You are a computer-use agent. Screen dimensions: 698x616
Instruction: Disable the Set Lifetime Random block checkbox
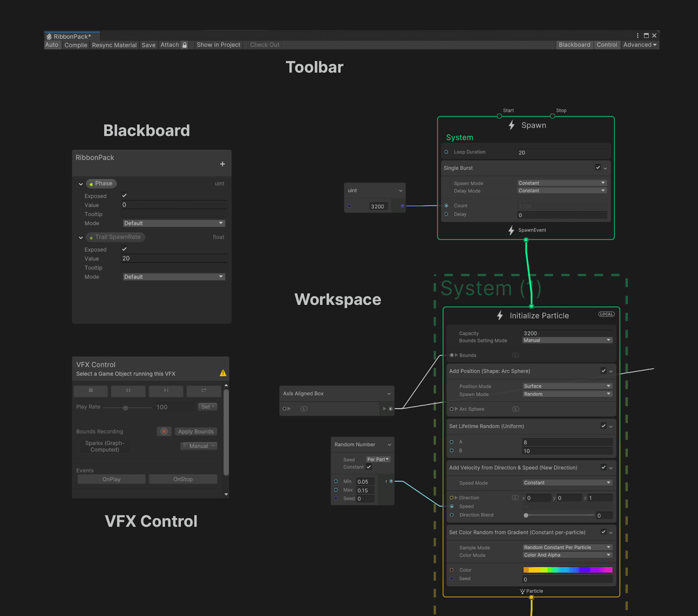(603, 426)
